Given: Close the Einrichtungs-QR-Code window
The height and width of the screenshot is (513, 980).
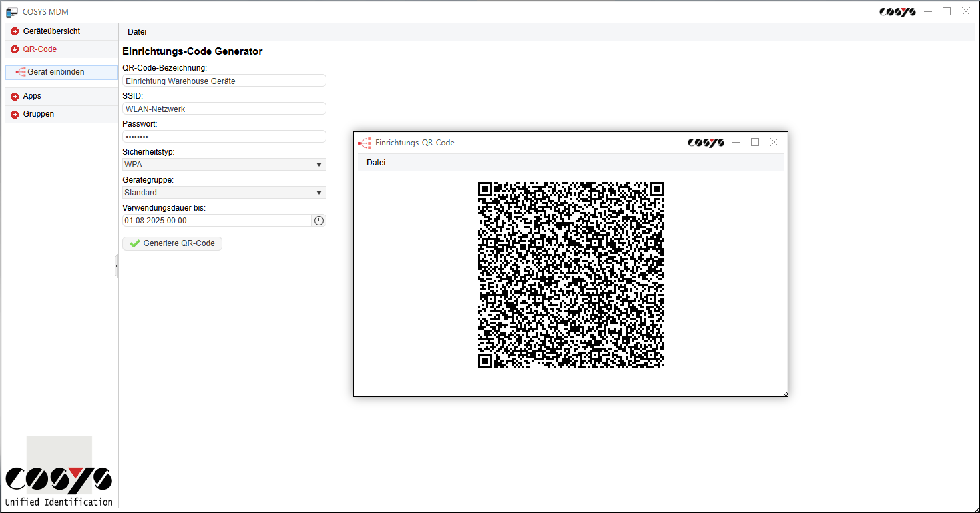Looking at the screenshot, I should point(774,142).
